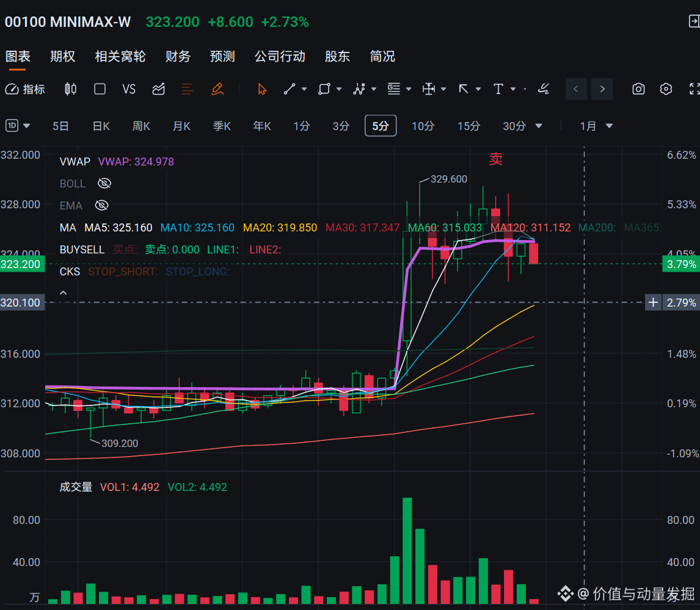
Task: Toggle the orange horizontal lines icon
Action: (188, 89)
